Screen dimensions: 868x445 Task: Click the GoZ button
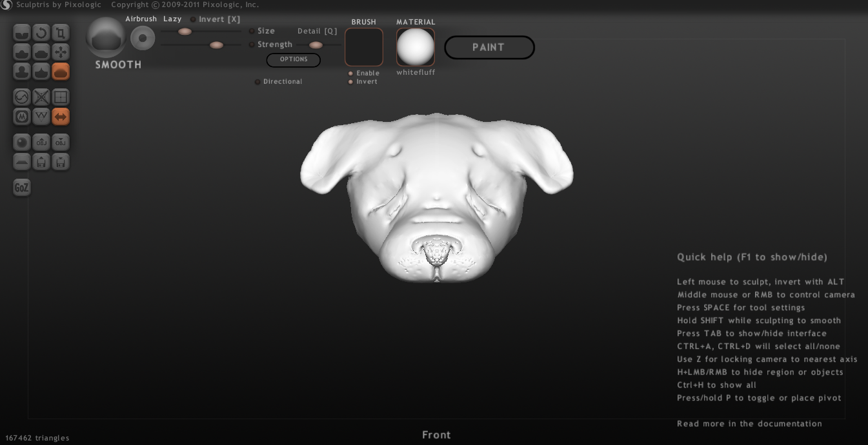tap(22, 188)
